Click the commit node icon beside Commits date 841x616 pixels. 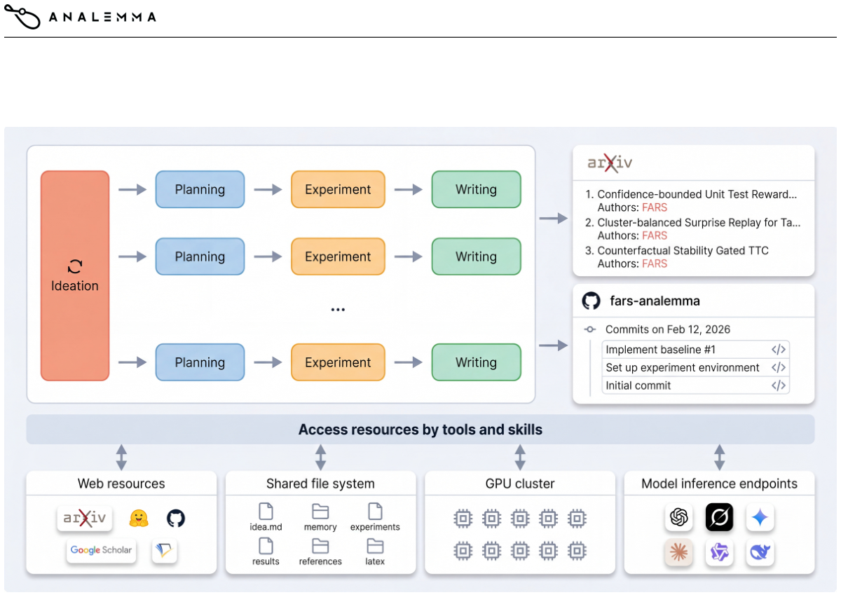click(x=590, y=329)
